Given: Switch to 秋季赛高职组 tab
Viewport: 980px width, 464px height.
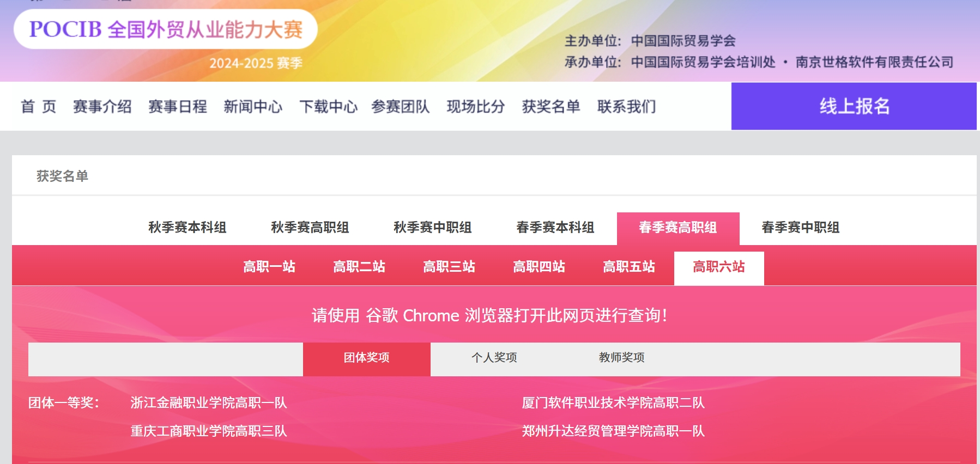Looking at the screenshot, I should click(x=310, y=228).
